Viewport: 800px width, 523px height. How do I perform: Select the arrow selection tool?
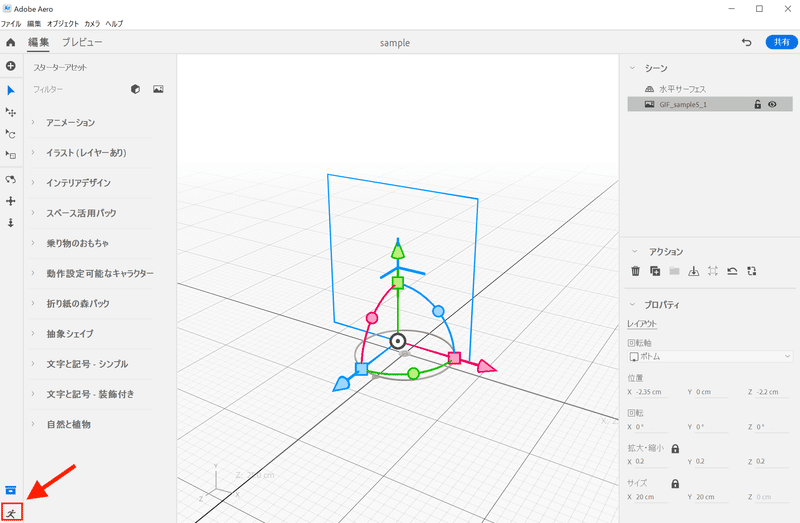coord(11,91)
